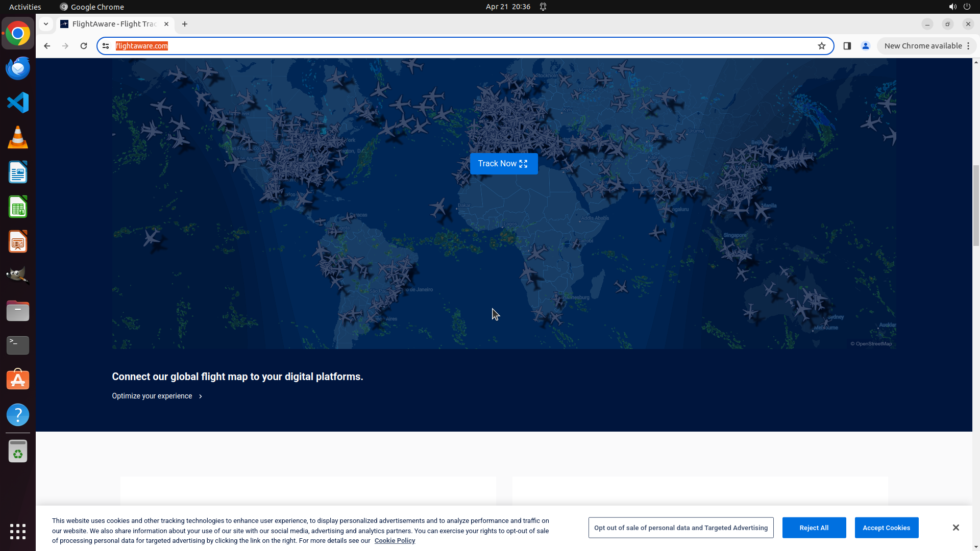
Task: Open the Activities overview menu
Action: [25, 7]
